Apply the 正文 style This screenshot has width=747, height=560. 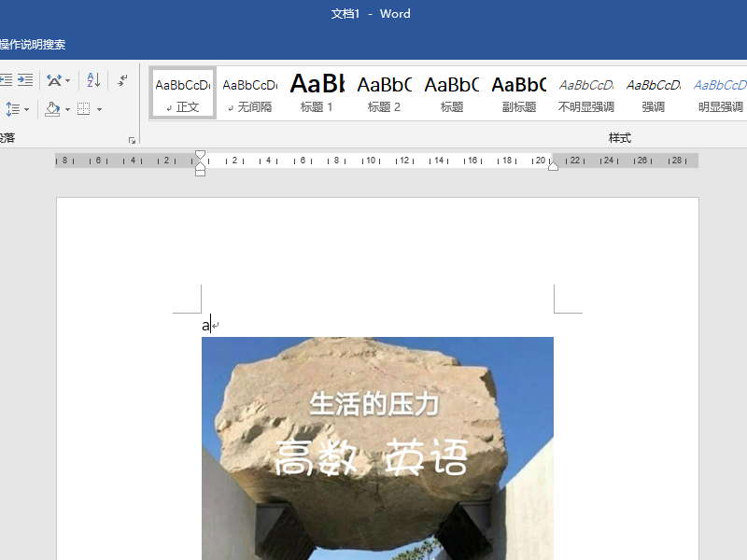click(183, 93)
